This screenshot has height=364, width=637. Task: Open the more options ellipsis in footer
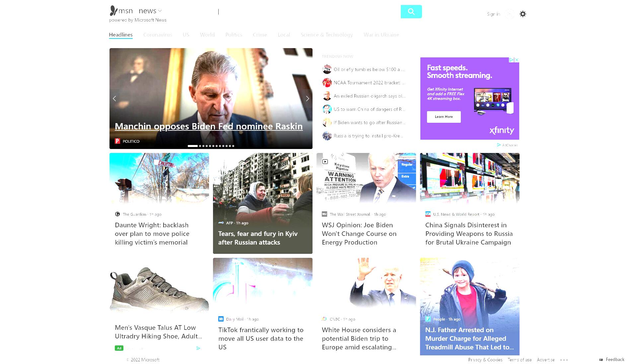coord(564,360)
